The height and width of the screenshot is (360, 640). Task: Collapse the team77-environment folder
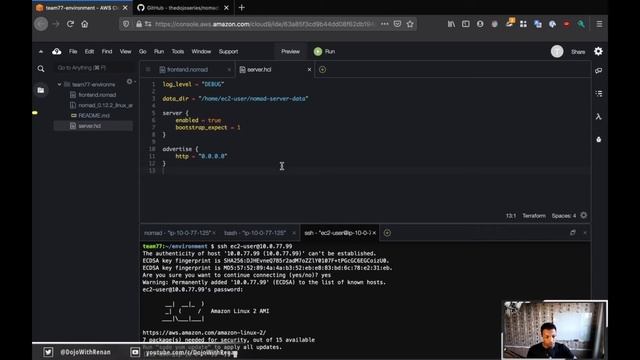[x=60, y=84]
